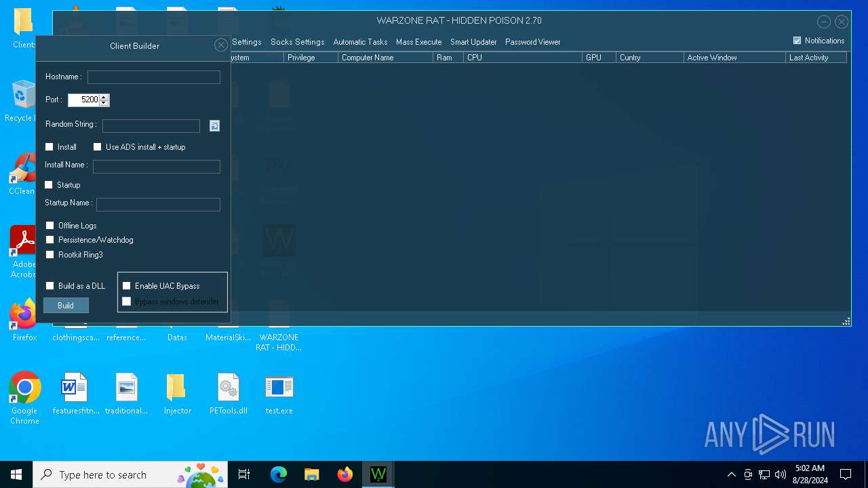
Task: Open the Settings menu item
Action: (x=246, y=42)
